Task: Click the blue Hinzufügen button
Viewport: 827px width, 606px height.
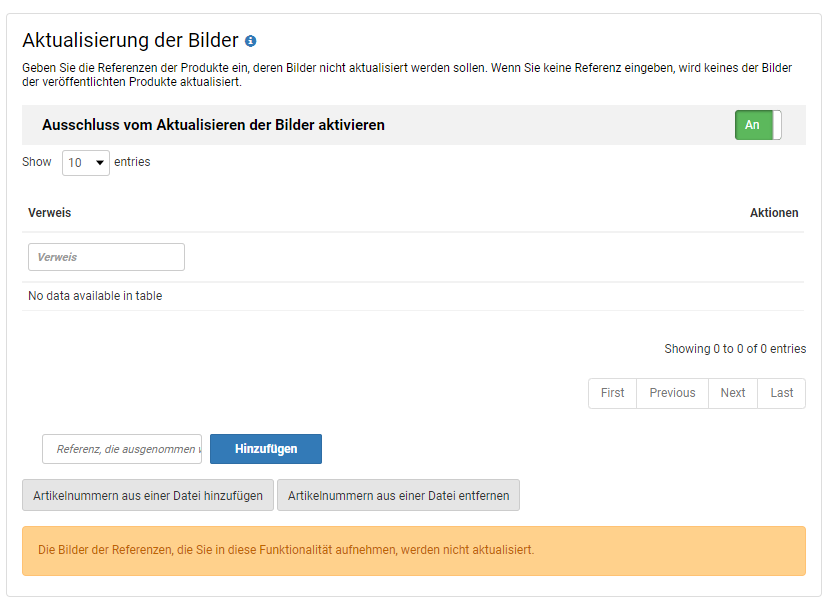Action: pyautogui.click(x=266, y=449)
